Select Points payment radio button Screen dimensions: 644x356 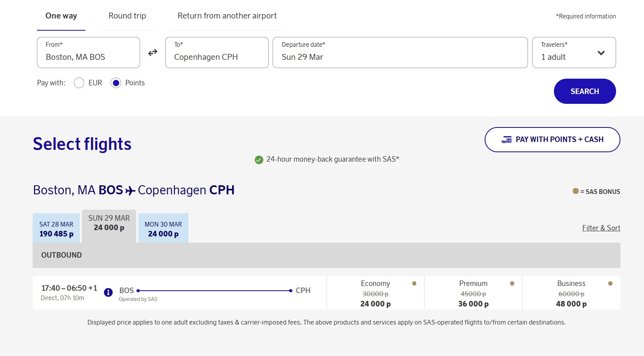[x=116, y=83]
